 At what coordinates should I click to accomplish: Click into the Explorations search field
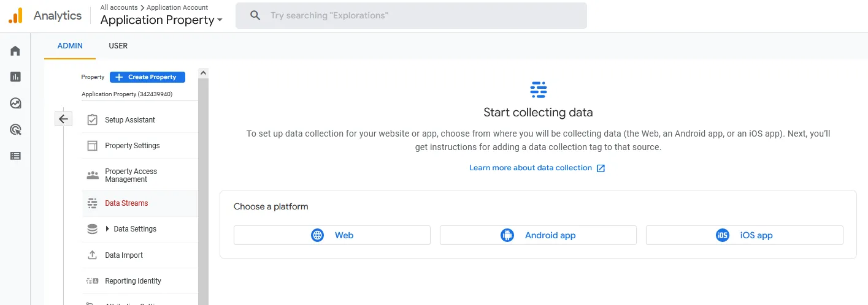click(x=411, y=15)
